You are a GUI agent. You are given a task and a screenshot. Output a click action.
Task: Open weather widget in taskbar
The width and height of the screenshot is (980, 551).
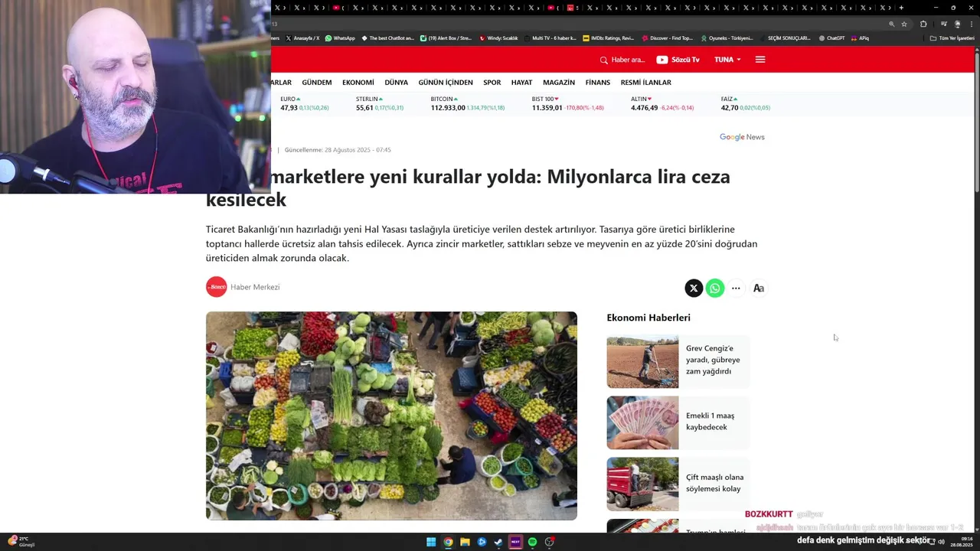click(21, 542)
